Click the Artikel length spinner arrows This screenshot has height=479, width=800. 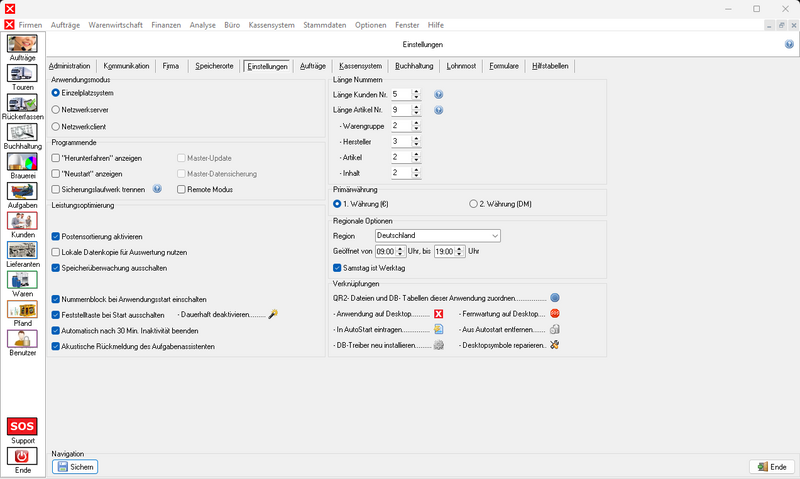(416, 157)
